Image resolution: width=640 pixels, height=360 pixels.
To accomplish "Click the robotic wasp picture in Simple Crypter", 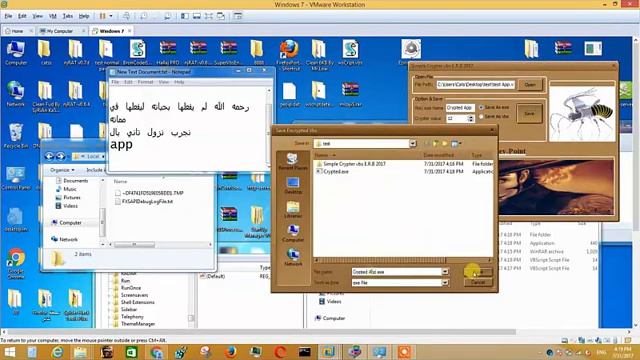I will tap(582, 114).
